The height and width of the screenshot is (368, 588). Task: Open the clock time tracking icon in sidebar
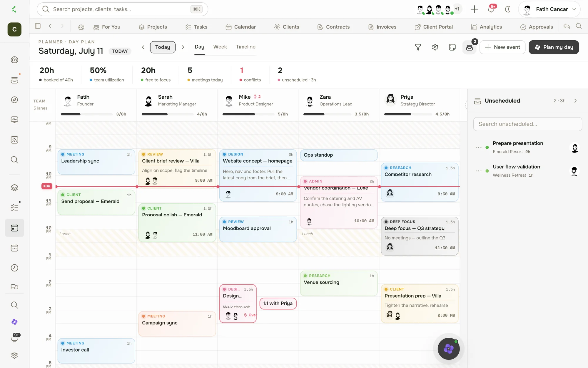[x=14, y=268]
